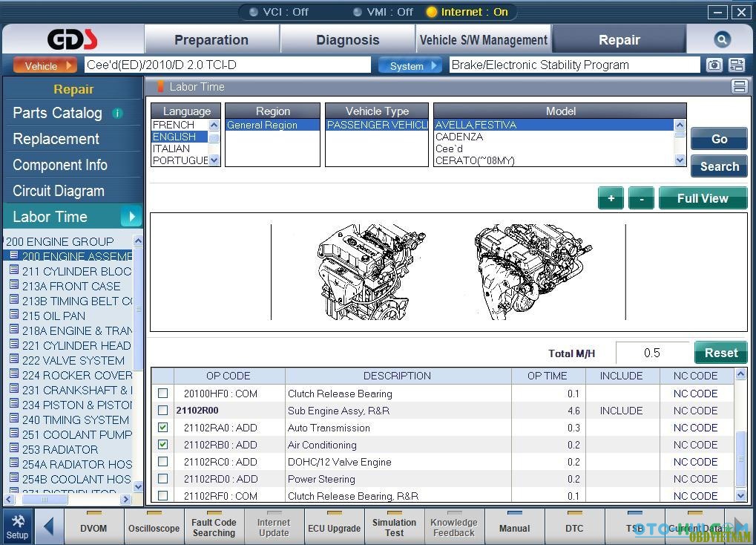
Task: Open the Vehicle selector button
Action: pos(45,65)
